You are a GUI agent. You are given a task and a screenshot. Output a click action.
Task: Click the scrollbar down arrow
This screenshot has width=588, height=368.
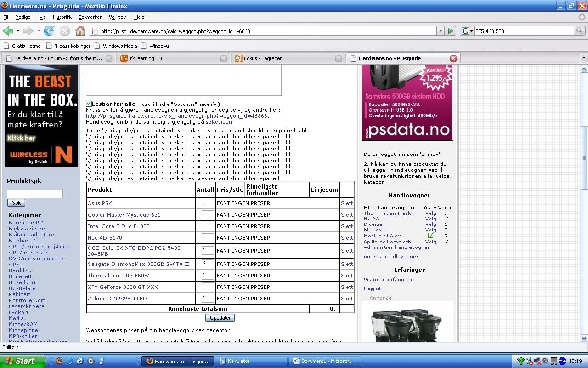(584, 339)
